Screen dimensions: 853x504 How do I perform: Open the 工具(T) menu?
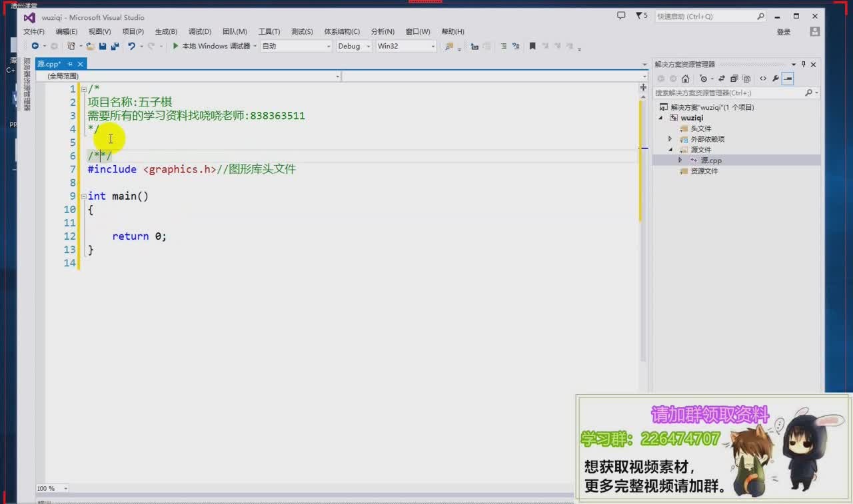point(269,31)
